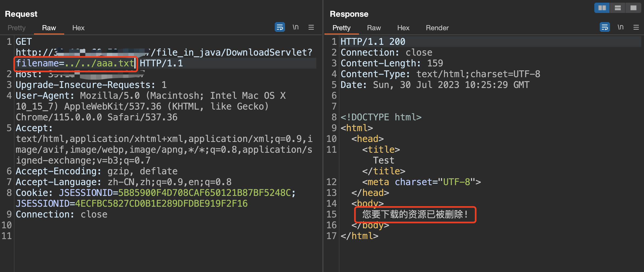Click the response Connection: close header
Viewport: 644px width, 272px height.
387,52
